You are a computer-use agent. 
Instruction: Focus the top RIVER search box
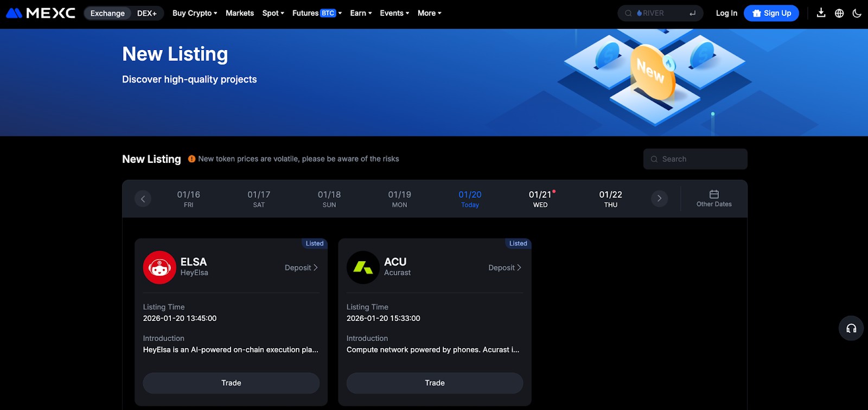(x=660, y=13)
